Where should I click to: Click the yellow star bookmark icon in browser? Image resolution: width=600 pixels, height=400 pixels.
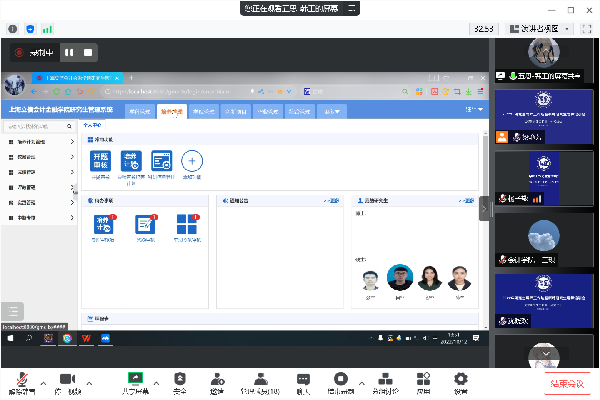coord(91,91)
